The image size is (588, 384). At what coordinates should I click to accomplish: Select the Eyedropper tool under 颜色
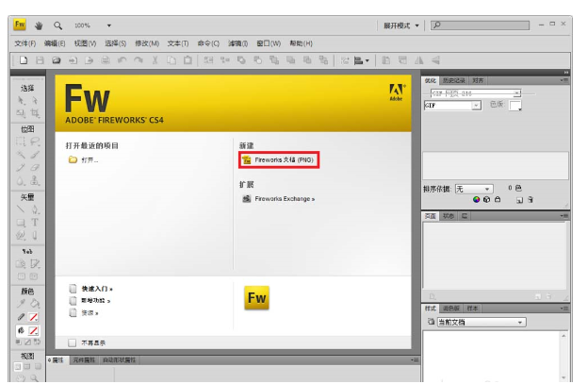point(21,303)
